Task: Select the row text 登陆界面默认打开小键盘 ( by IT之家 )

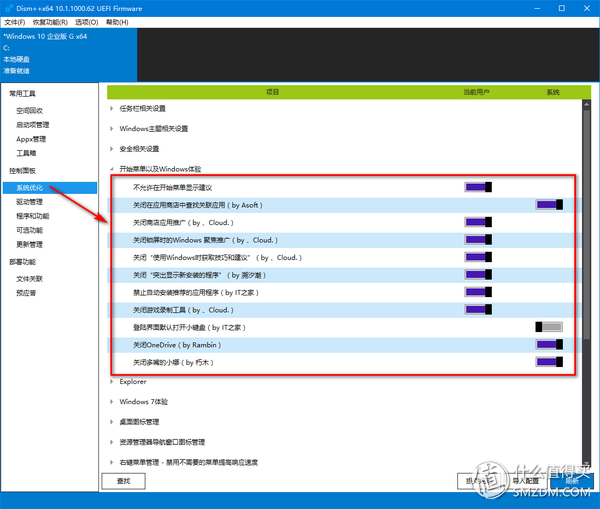Action: [x=189, y=328]
